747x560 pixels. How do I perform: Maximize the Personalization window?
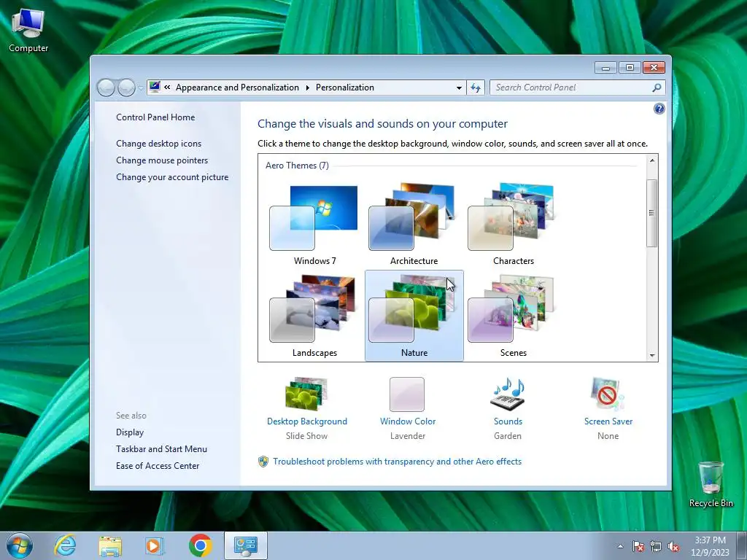630,68
